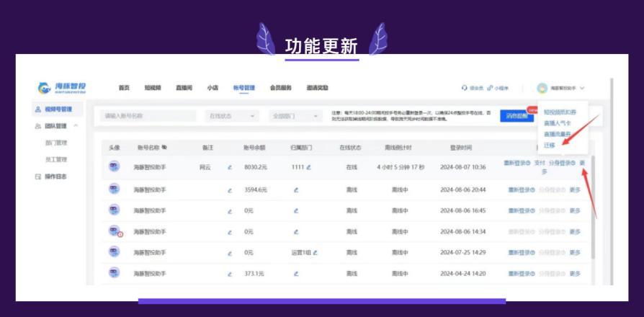Open 更多 in the 373.1元 row
Image resolution: width=644 pixels, height=317 pixels.
[575, 274]
